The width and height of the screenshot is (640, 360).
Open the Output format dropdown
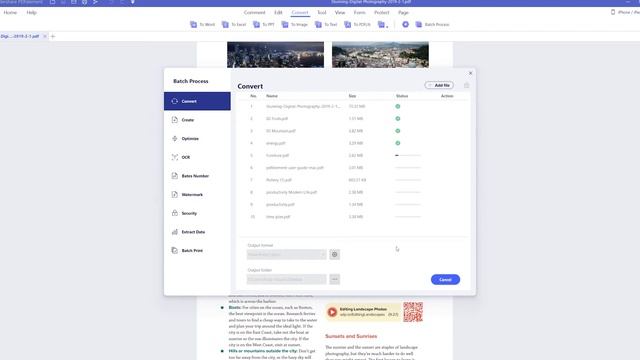(287, 254)
